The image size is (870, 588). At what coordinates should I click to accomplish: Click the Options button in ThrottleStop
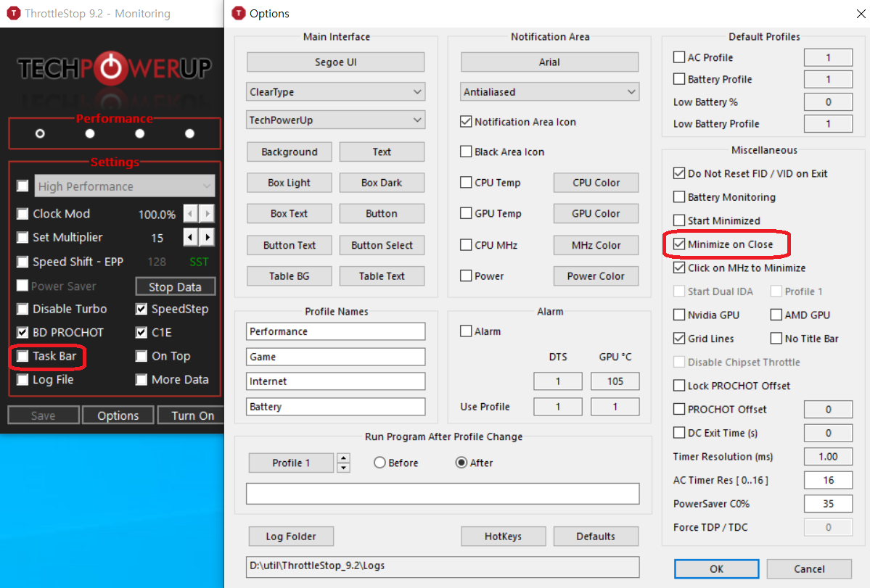[x=118, y=415]
